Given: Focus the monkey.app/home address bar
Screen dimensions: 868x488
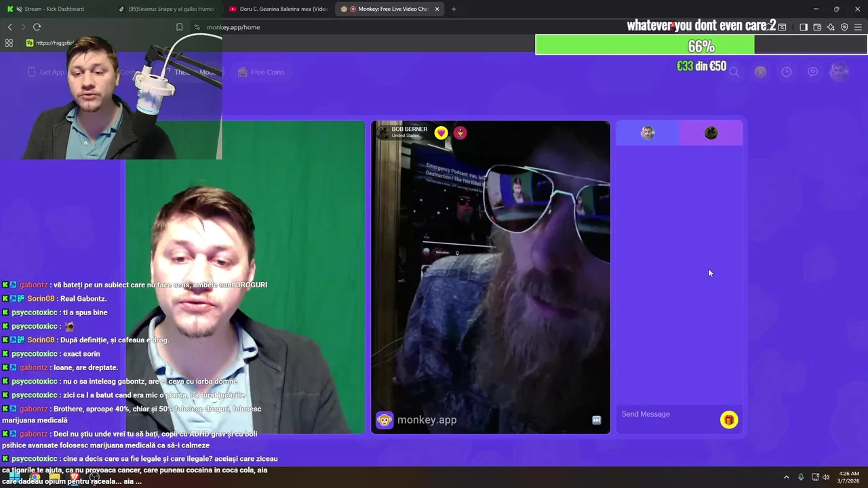Looking at the screenshot, I should tap(233, 27).
